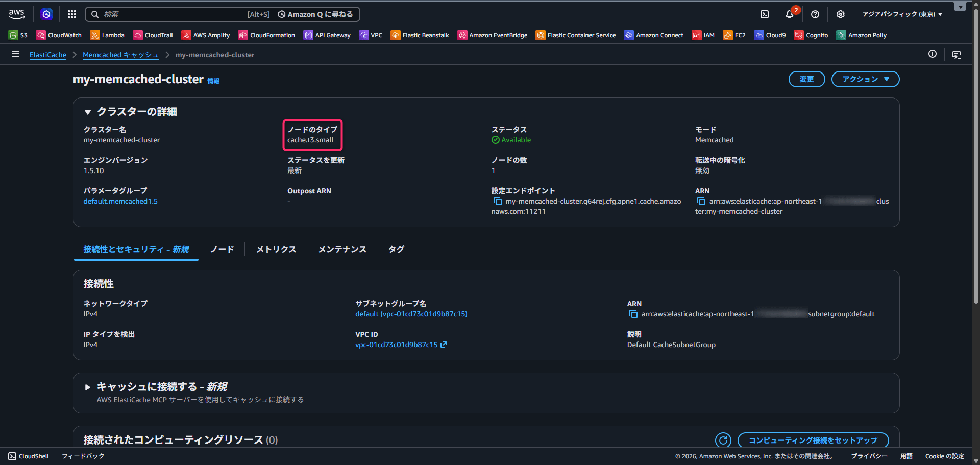Open the settings gear icon

tap(841, 14)
